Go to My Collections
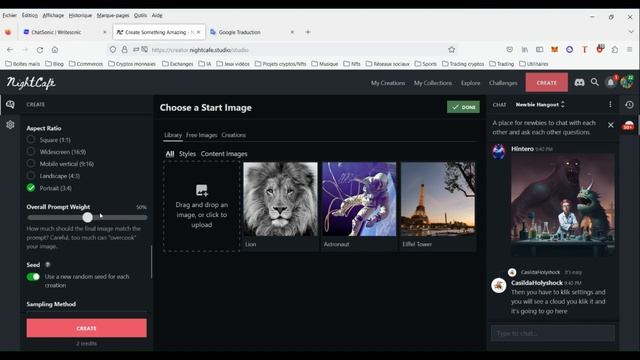This screenshot has width=640, height=360. click(x=433, y=83)
